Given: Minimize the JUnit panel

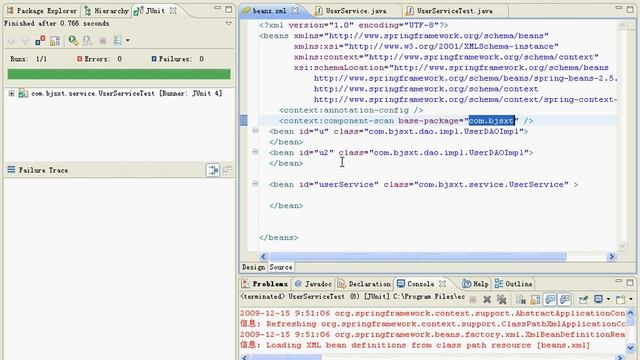Looking at the screenshot, I should (217, 8).
